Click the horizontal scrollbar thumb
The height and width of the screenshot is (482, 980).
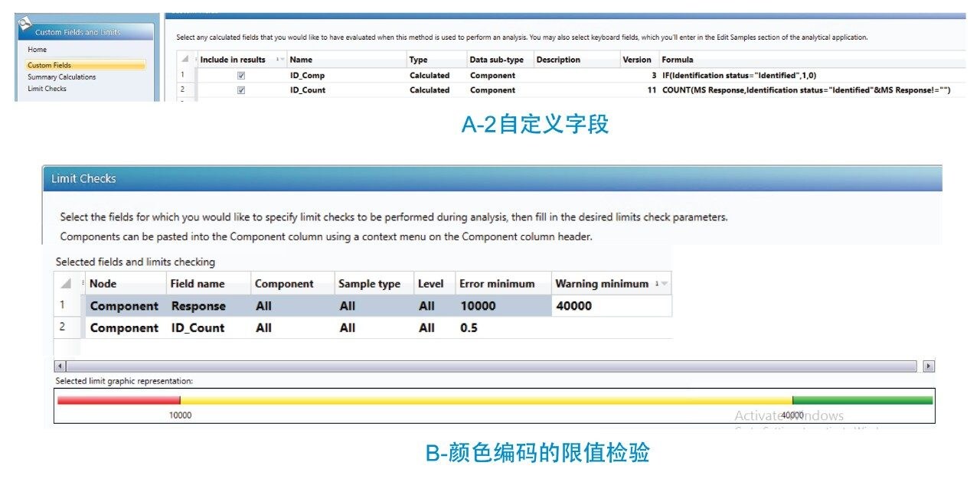click(x=492, y=366)
